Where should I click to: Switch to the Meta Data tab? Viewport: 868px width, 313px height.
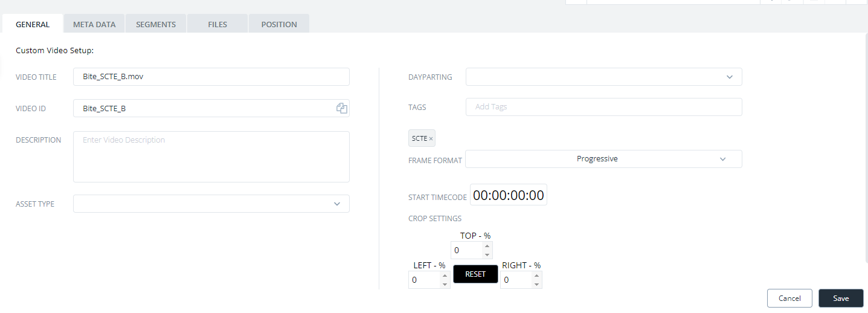click(x=94, y=24)
